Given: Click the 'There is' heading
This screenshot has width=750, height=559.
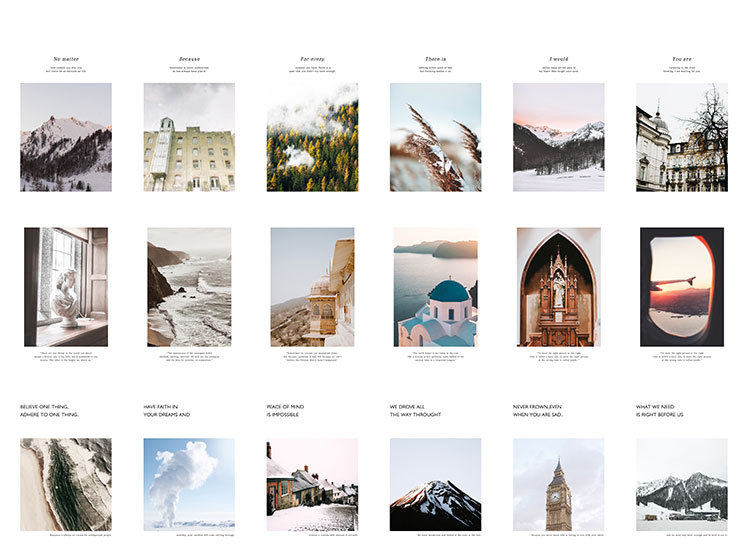Looking at the screenshot, I should (x=436, y=59).
